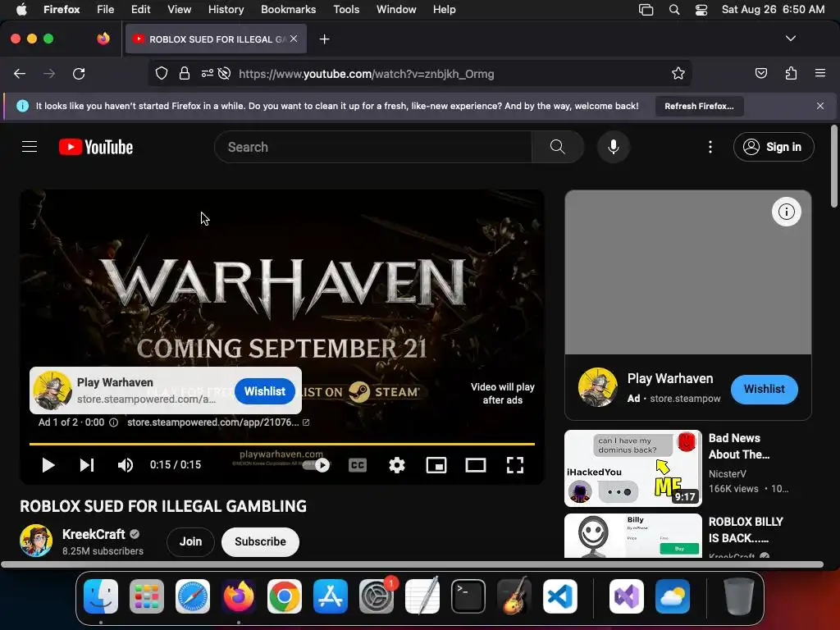Open the YouTube guide hamburger menu
This screenshot has height=630, width=840.
click(x=30, y=147)
